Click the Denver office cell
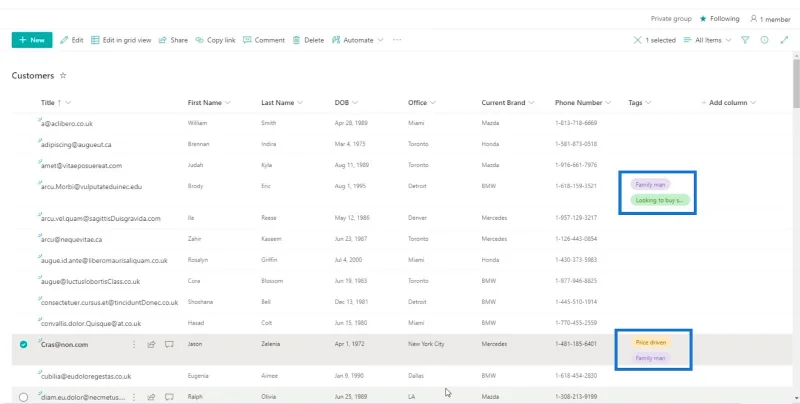This screenshot has height=404, width=800. pyautogui.click(x=417, y=218)
